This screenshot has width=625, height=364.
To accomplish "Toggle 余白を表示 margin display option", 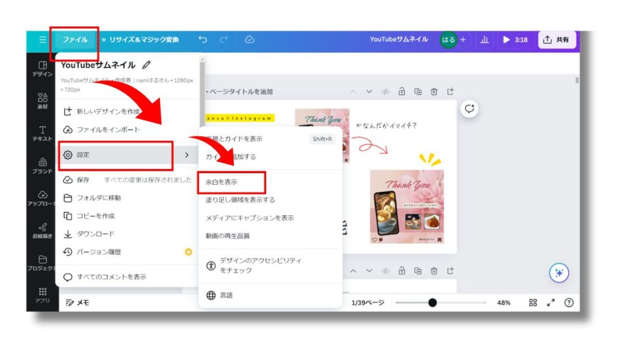I will click(222, 182).
